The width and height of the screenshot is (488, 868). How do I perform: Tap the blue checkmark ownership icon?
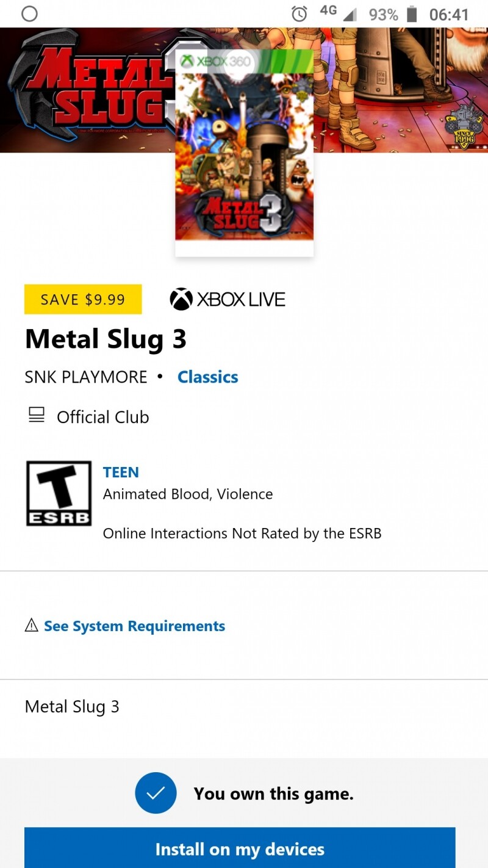[156, 793]
